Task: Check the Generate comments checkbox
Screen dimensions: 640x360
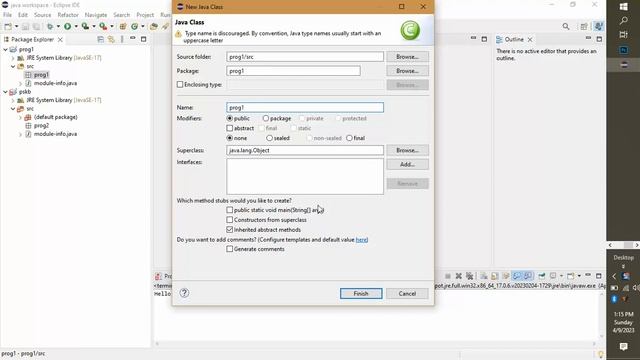Action: (230, 249)
